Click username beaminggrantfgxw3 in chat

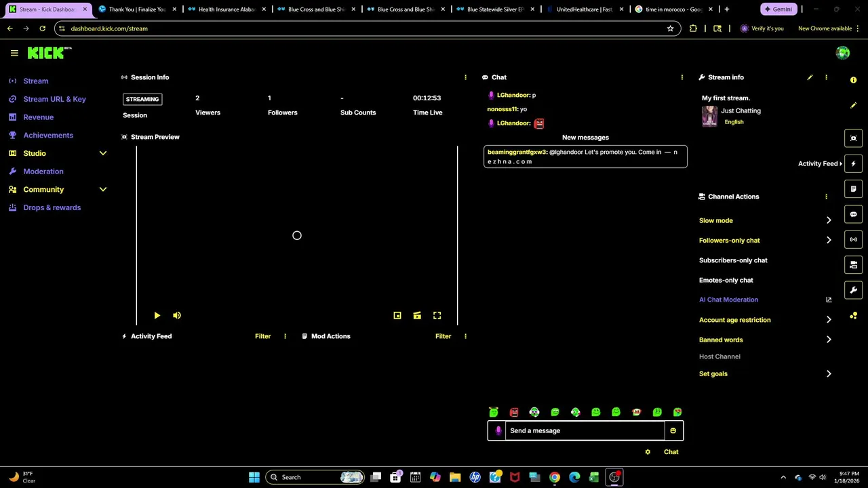pos(517,152)
